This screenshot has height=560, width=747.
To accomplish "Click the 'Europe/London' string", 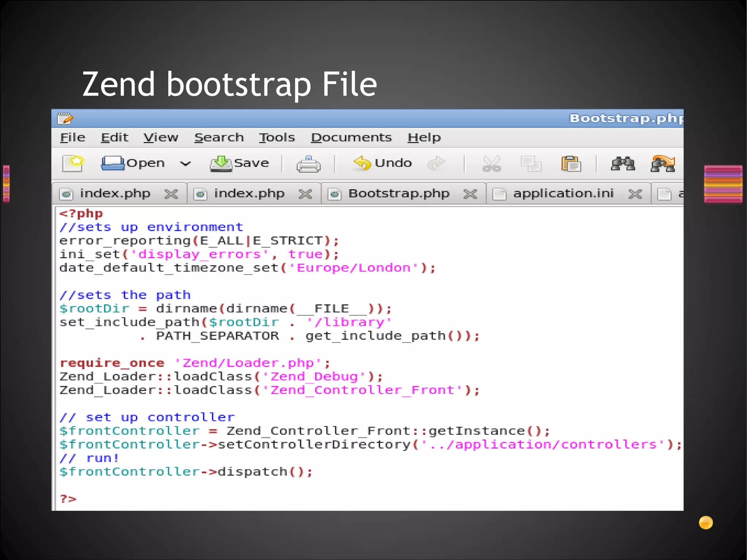I will pos(353,268).
